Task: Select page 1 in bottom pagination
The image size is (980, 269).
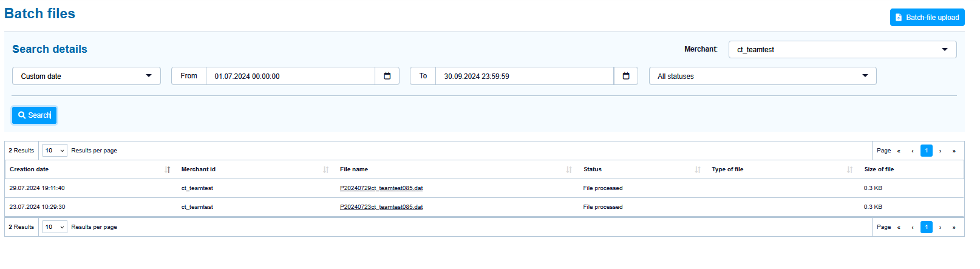Action: (926, 227)
